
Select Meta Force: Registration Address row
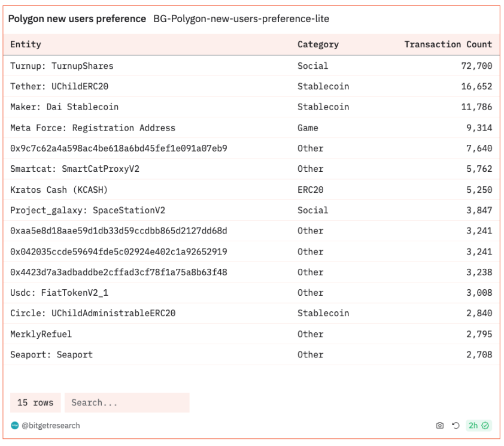click(x=251, y=128)
